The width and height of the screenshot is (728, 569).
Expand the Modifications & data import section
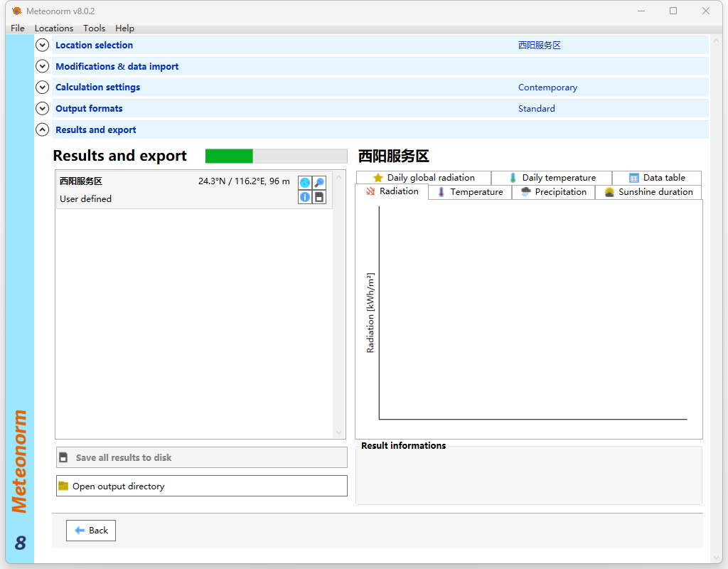click(42, 66)
